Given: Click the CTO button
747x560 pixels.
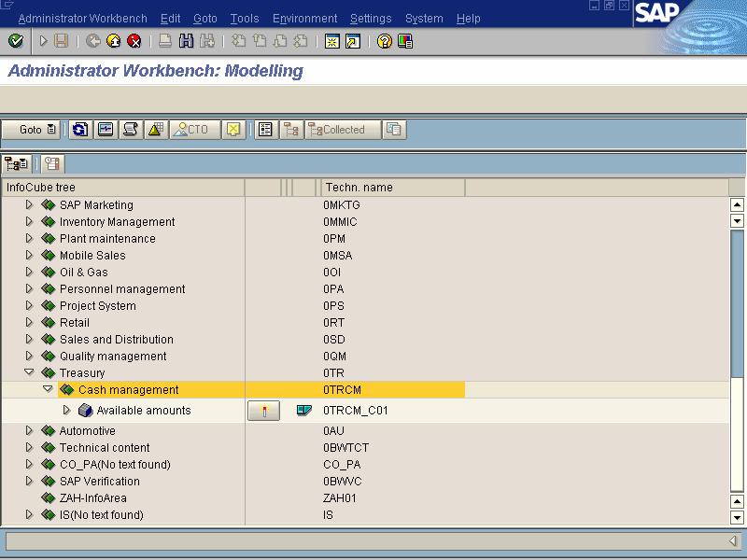Looking at the screenshot, I should click(195, 130).
